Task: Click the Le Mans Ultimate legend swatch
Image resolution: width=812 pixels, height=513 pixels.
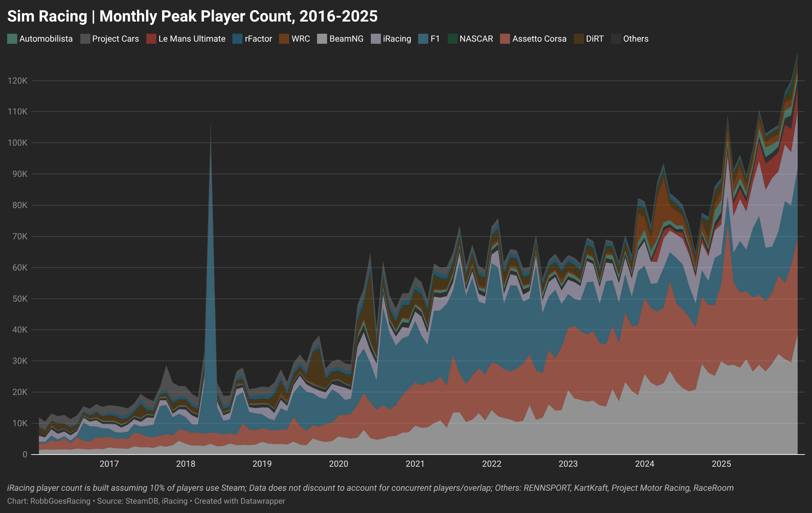Action: pos(151,39)
